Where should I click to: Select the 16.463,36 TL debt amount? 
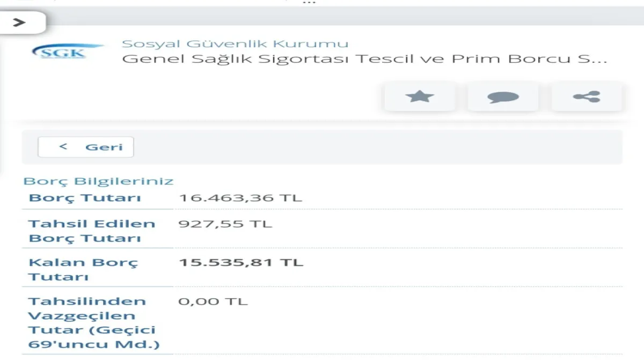tap(240, 198)
